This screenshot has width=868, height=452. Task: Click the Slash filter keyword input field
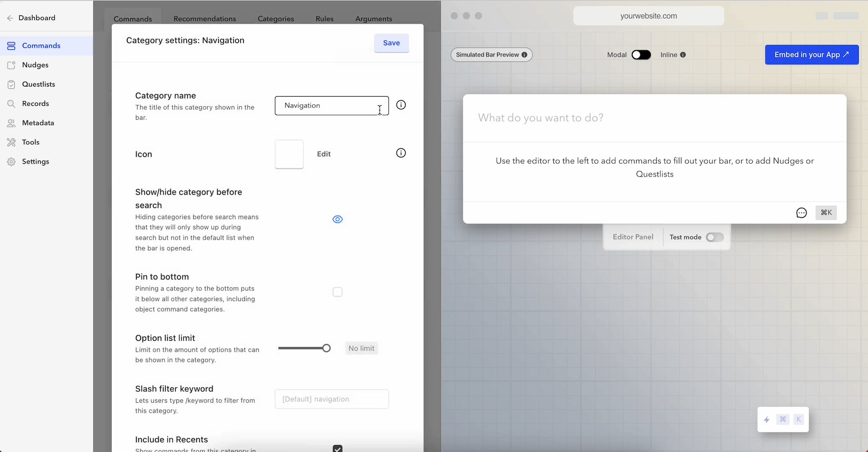[331, 399]
